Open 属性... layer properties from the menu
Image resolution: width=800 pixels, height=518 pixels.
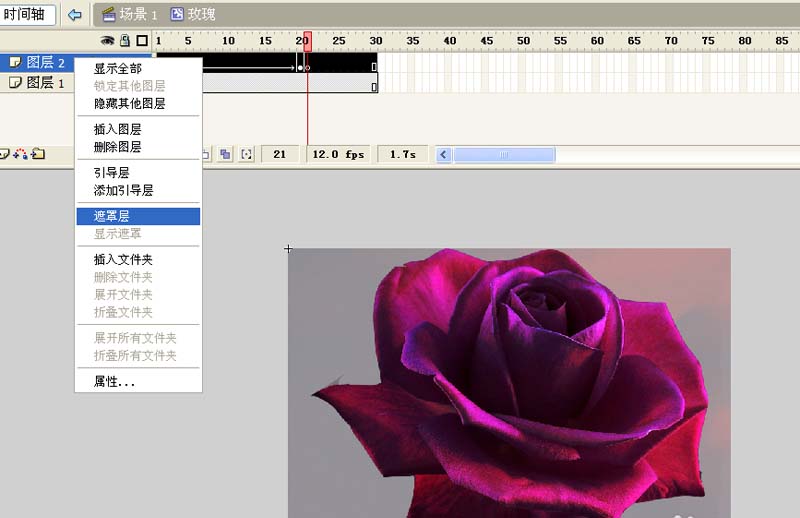(138, 381)
